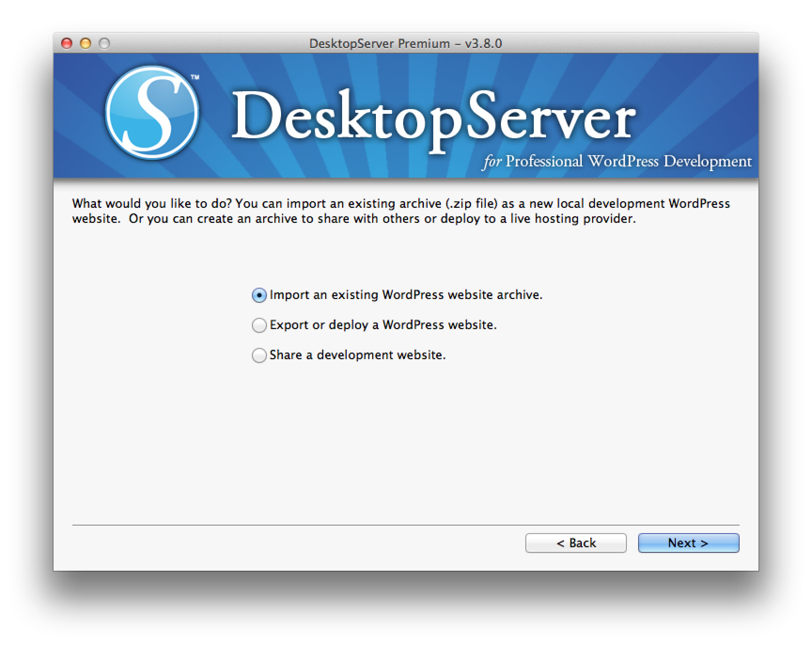Click the large DesktopServer banner wordmark
The width and height of the screenshot is (812, 645).
point(433,121)
